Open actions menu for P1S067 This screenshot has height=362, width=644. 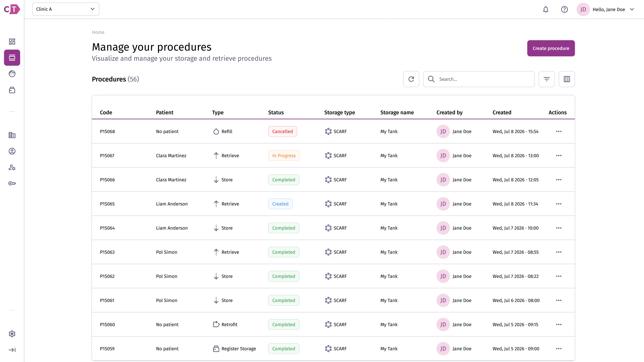(x=559, y=156)
